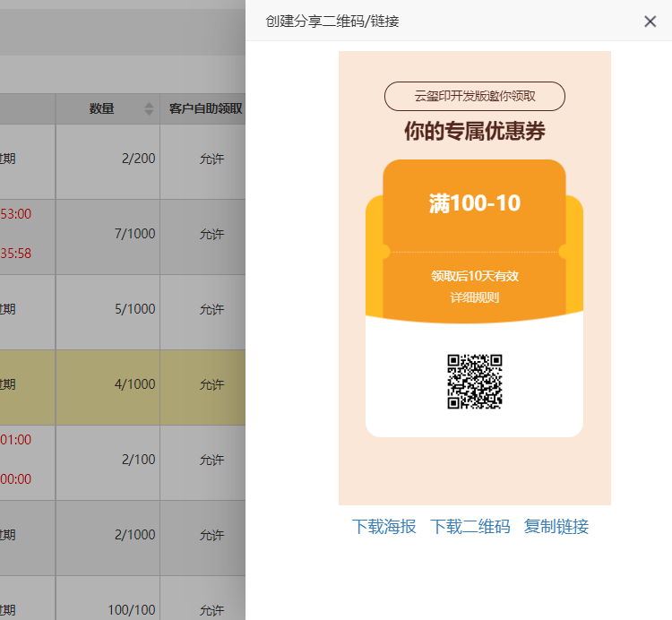Click 允许 in the 5/1000 row
The width and height of the screenshot is (672, 620).
pos(211,309)
